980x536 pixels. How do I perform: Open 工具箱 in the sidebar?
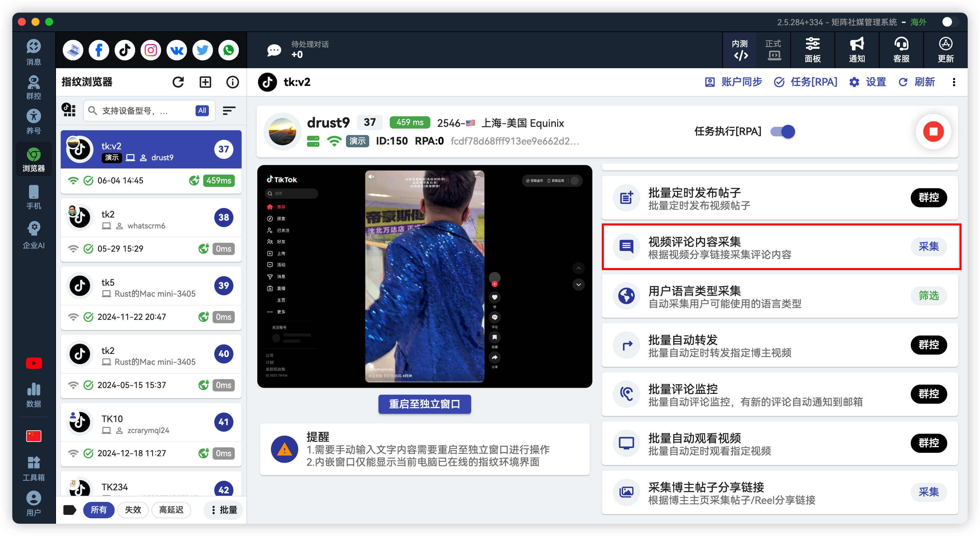[x=33, y=469]
